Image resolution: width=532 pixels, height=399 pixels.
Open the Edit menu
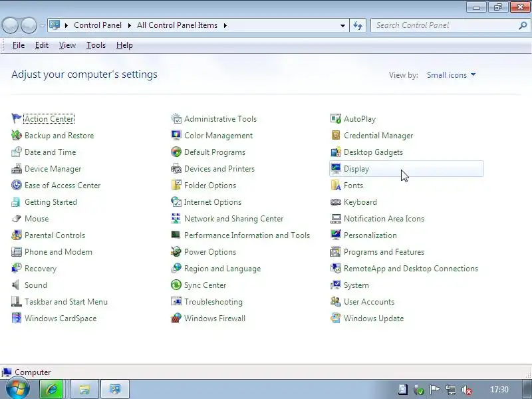(42, 45)
